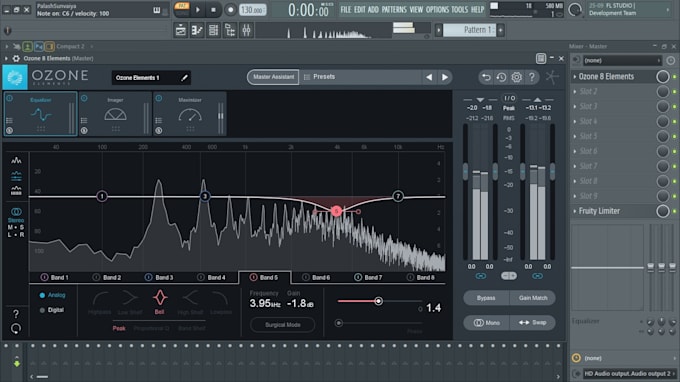Click the Stereo channel mode icon

[x=16, y=212]
